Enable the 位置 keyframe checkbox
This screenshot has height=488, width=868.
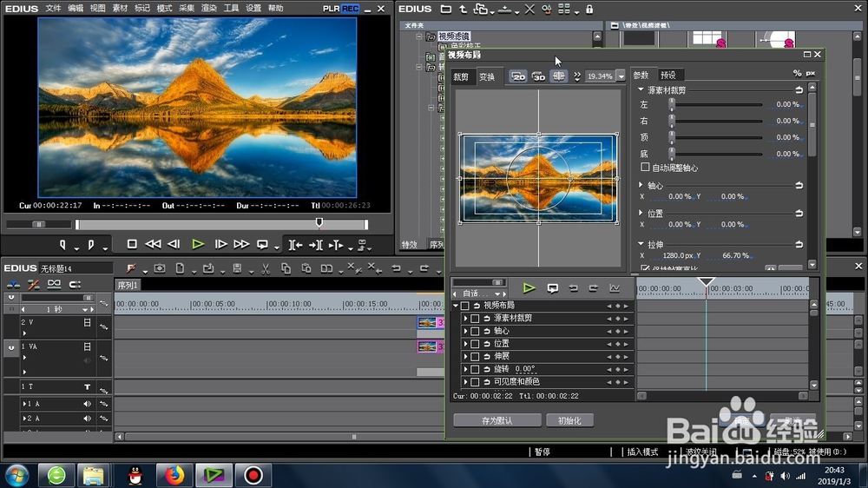475,344
